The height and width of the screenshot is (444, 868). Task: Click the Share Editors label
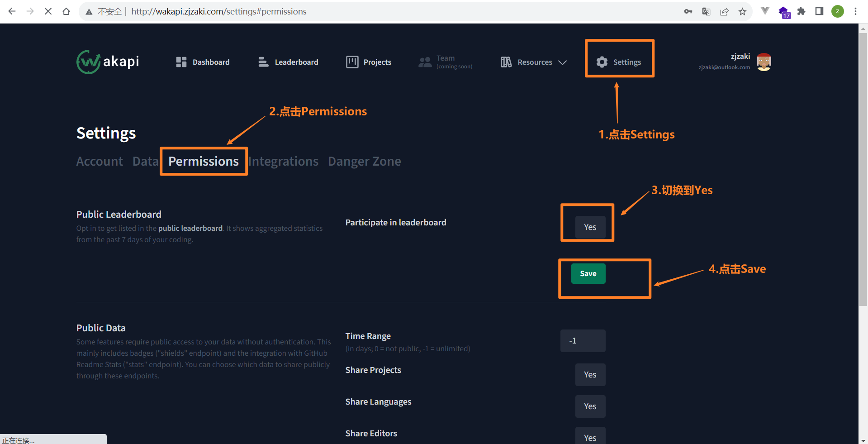coord(371,434)
